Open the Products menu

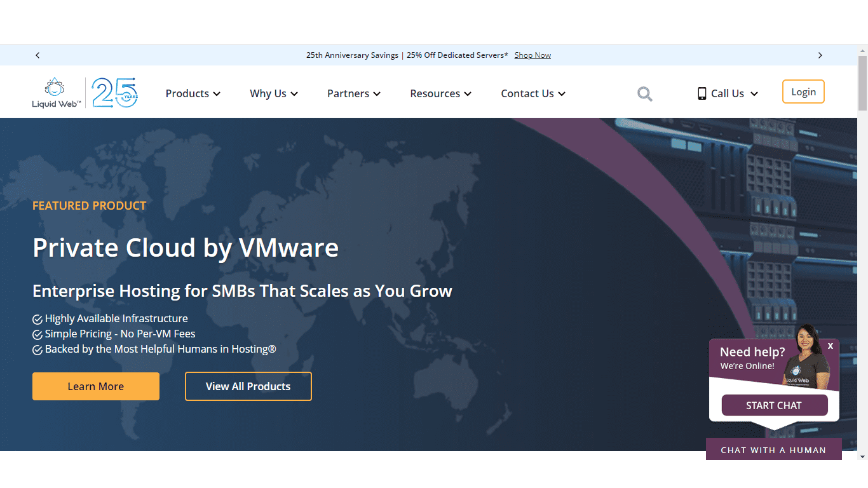click(x=193, y=93)
